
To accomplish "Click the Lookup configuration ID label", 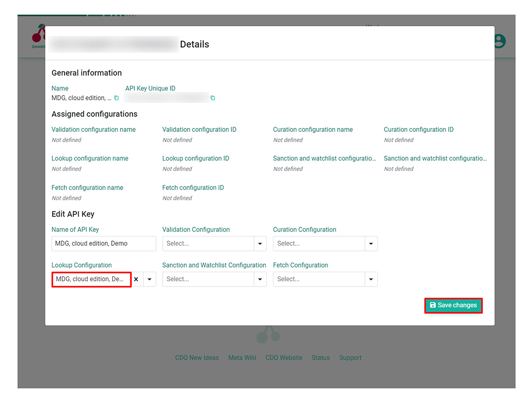I will tap(196, 158).
